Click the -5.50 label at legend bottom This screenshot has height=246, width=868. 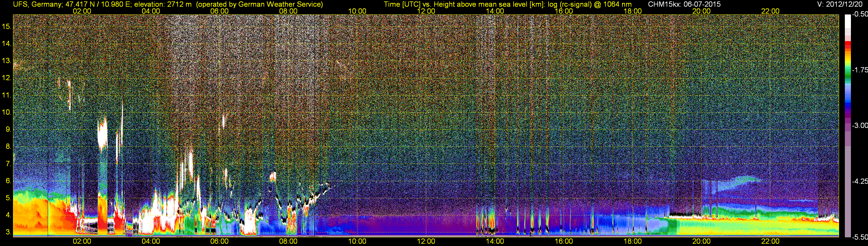coord(860,237)
